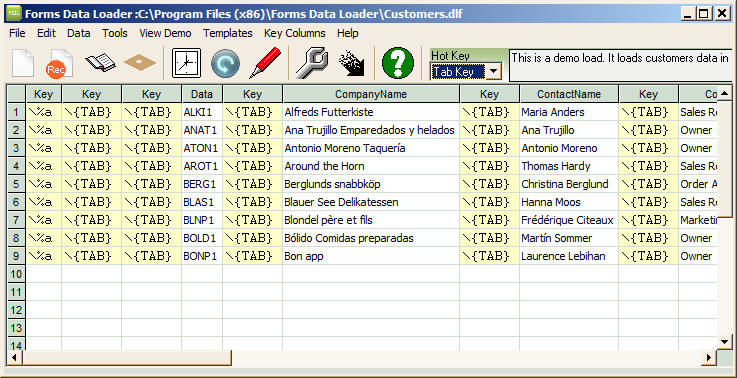Image resolution: width=737 pixels, height=378 pixels.
Task: Select cell AROT1
Action: 202,166
